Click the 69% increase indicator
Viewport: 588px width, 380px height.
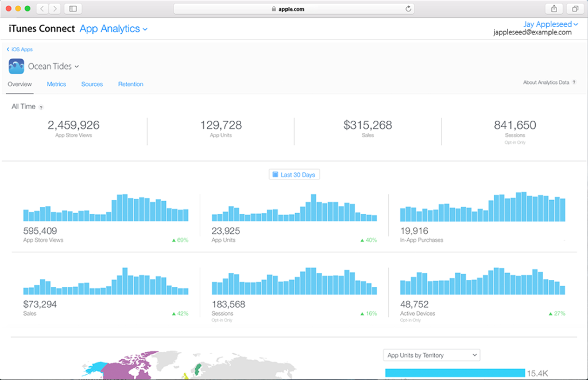tap(180, 240)
